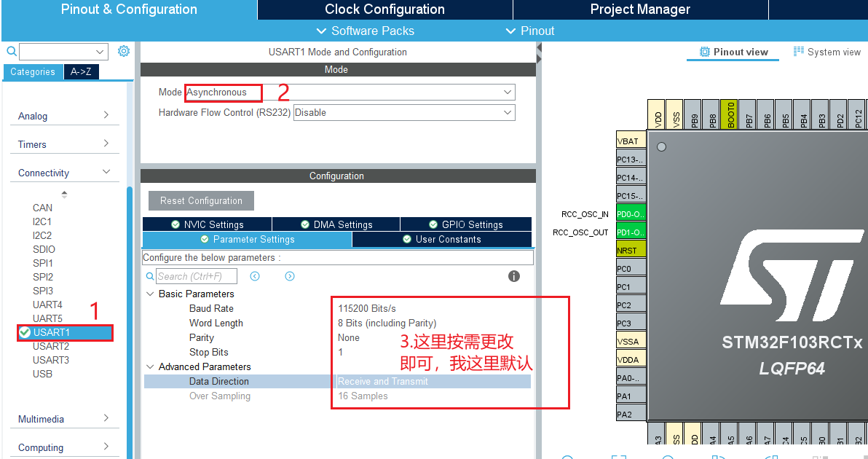This screenshot has height=459, width=868.
Task: Collapse the Connectivity category
Action: [64, 173]
